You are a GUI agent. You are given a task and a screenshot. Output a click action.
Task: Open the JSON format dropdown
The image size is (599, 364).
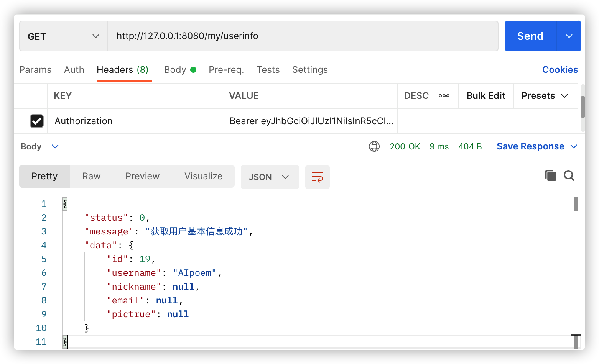[x=270, y=177]
